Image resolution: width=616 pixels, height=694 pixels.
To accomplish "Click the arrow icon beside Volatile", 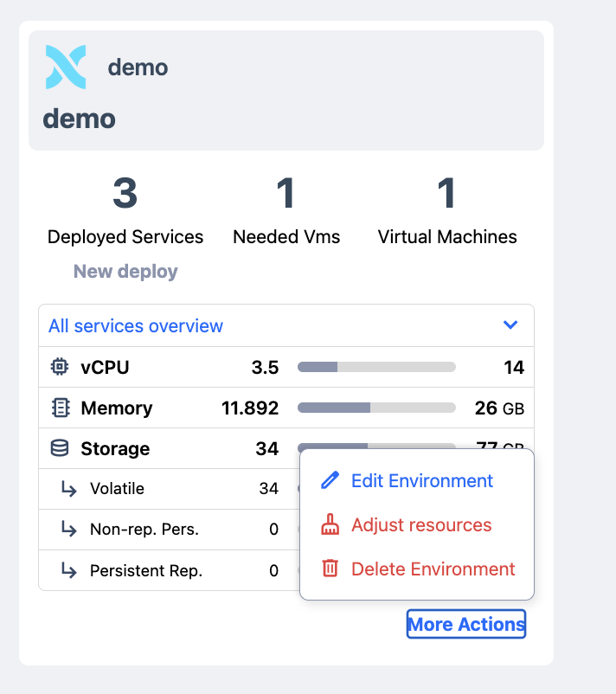I will pos(68,489).
